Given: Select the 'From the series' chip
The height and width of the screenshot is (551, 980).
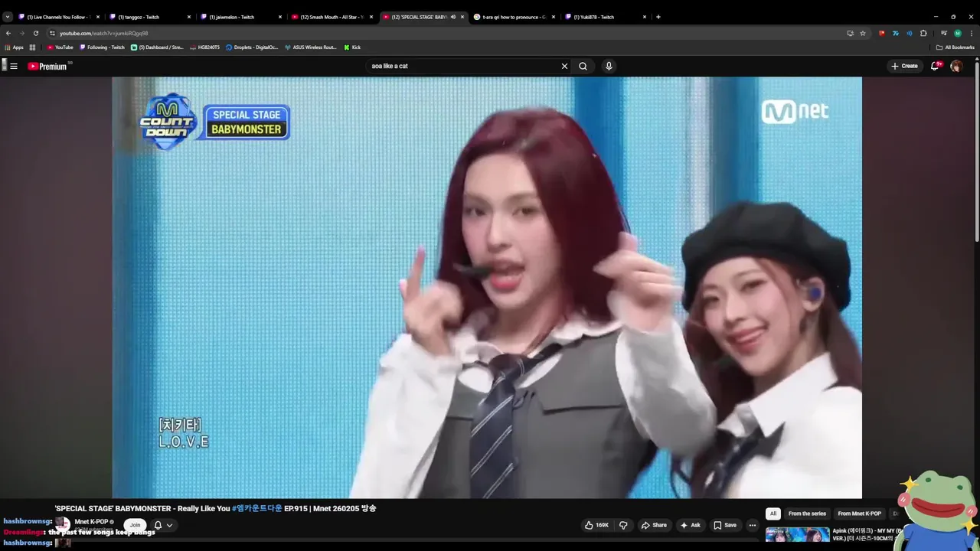Looking at the screenshot, I should coord(807,514).
